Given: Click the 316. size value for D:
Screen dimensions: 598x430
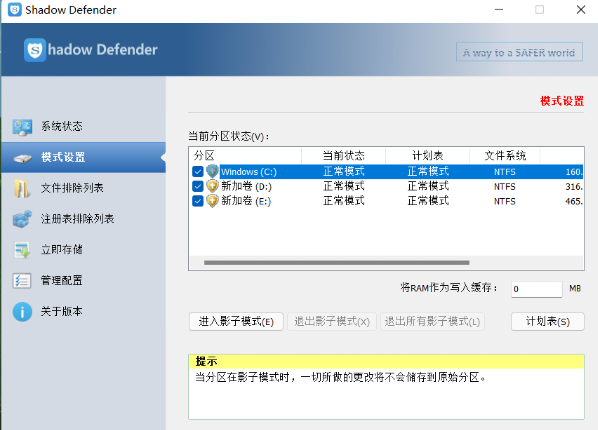Looking at the screenshot, I should 574,187.
